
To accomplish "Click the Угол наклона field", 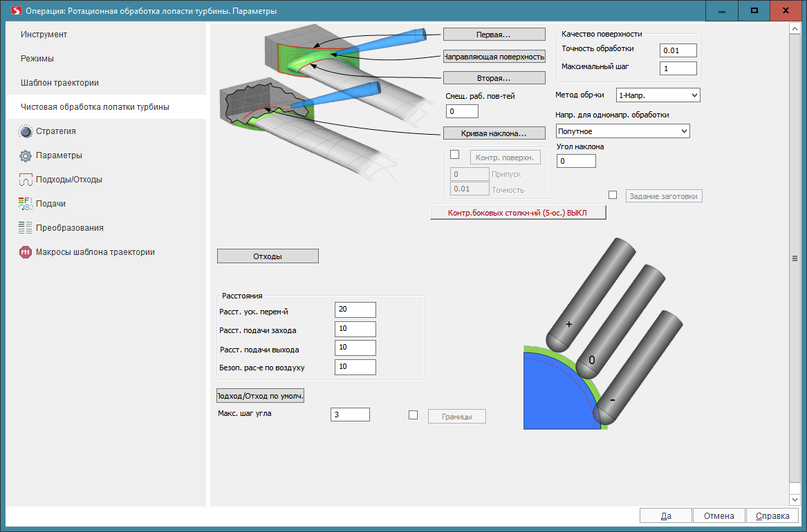I will (576, 161).
